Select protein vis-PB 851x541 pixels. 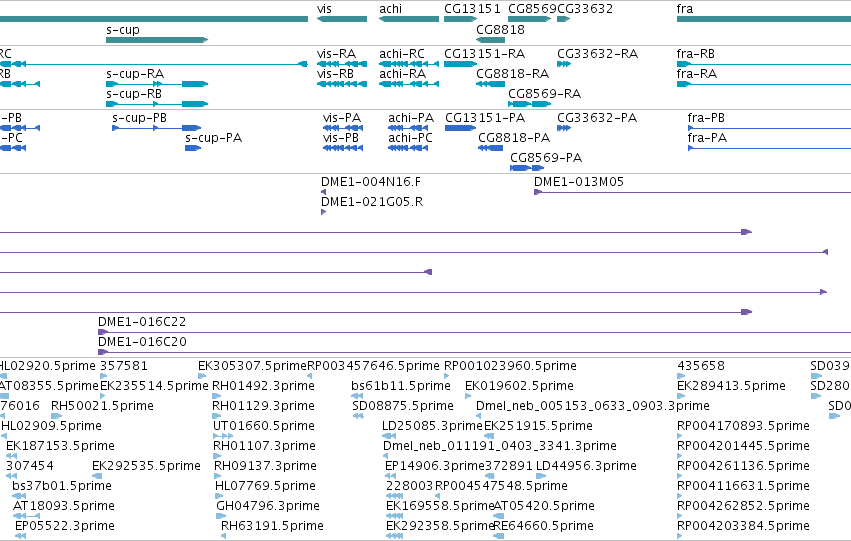[343, 148]
